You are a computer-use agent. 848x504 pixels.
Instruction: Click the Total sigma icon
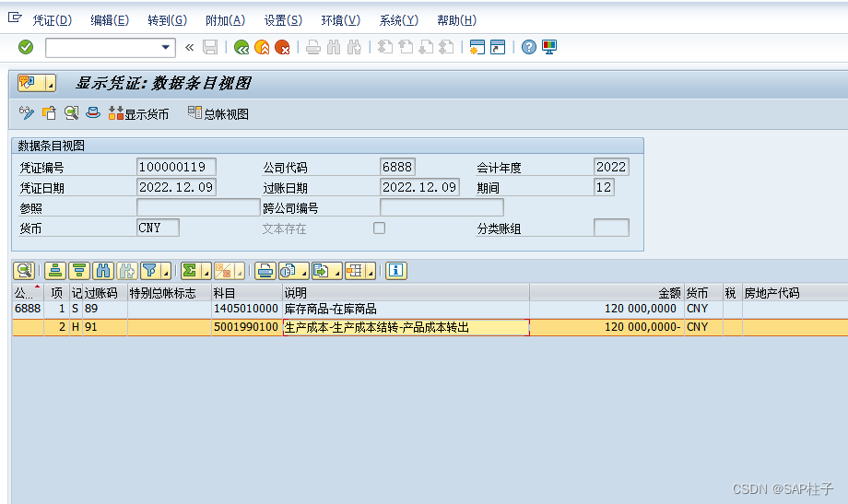coord(191,270)
